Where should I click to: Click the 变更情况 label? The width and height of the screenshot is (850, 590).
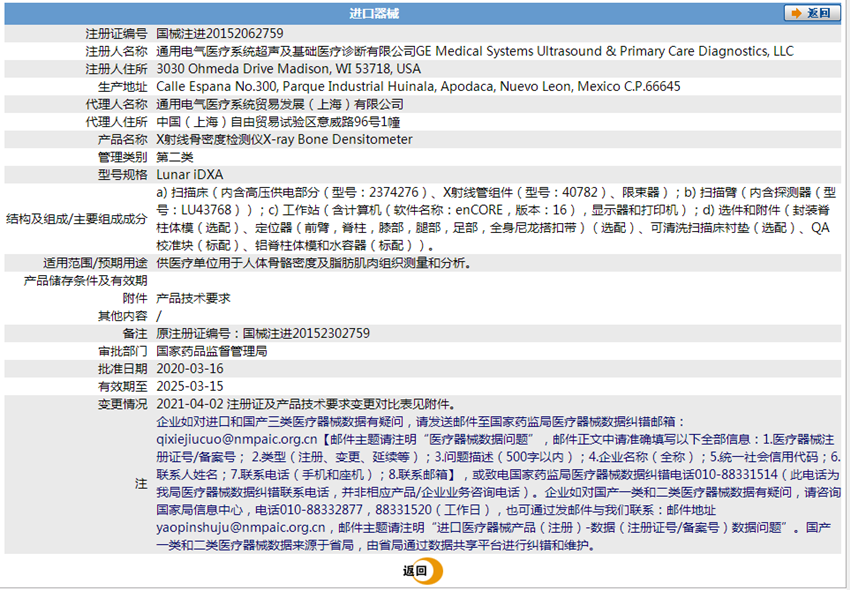pos(123,404)
